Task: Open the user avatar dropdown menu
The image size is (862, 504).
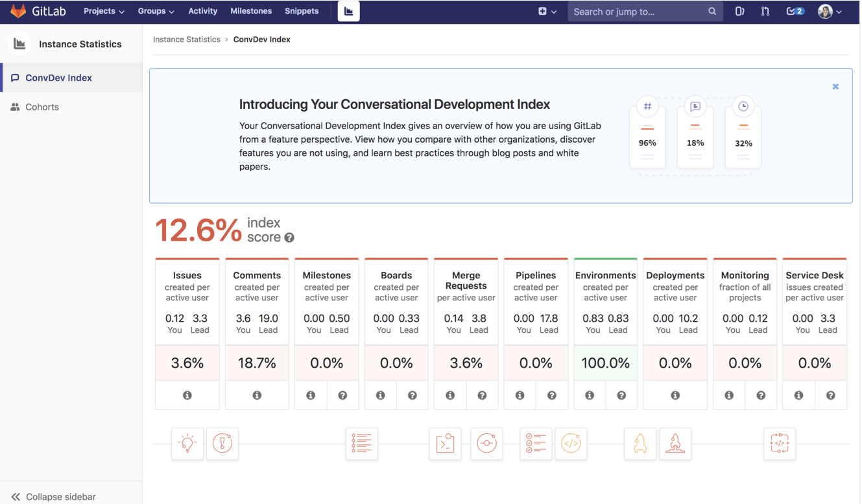Action: pyautogui.click(x=830, y=11)
